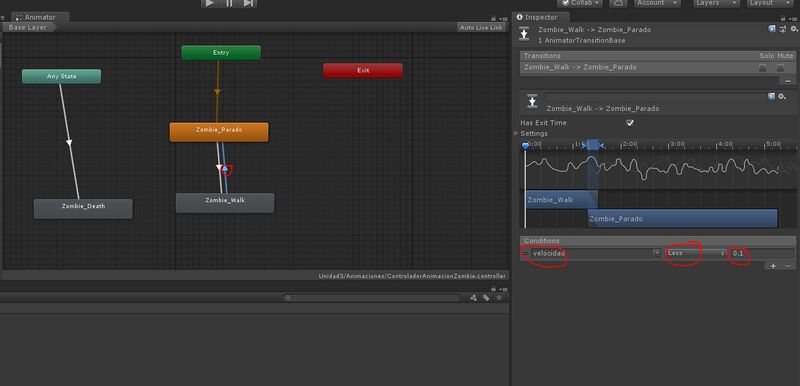This screenshot has height=386, width=800.
Task: Open the Animator panel options menu icon
Action: pyautogui.click(x=503, y=18)
